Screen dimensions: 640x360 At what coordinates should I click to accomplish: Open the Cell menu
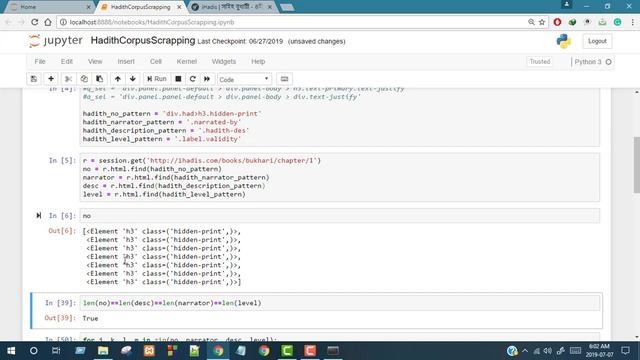tap(156, 62)
